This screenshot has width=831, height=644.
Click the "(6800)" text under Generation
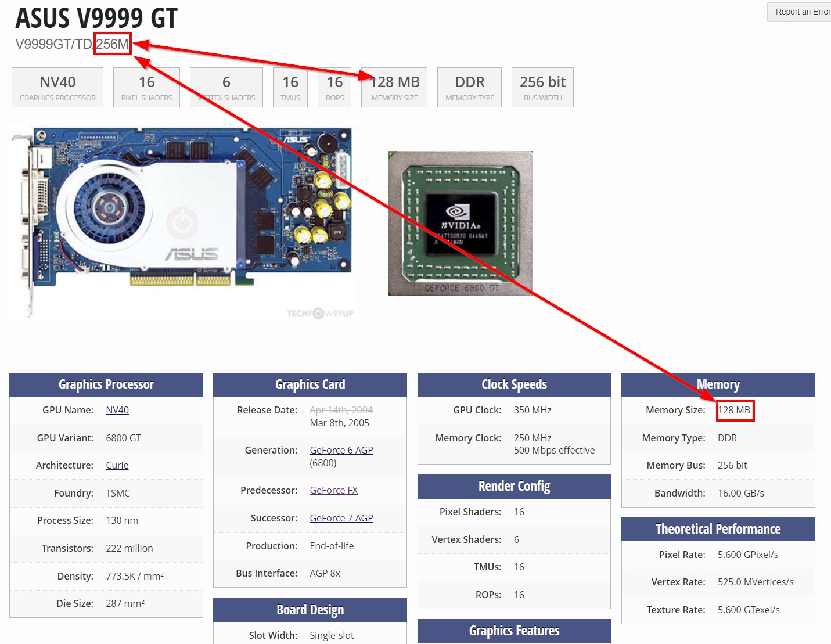tap(323, 463)
